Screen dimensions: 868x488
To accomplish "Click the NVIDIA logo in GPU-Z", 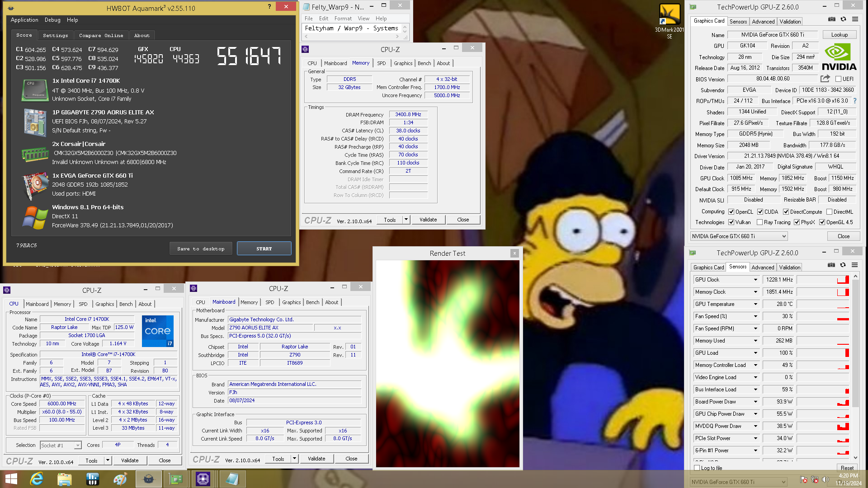I will [x=839, y=57].
